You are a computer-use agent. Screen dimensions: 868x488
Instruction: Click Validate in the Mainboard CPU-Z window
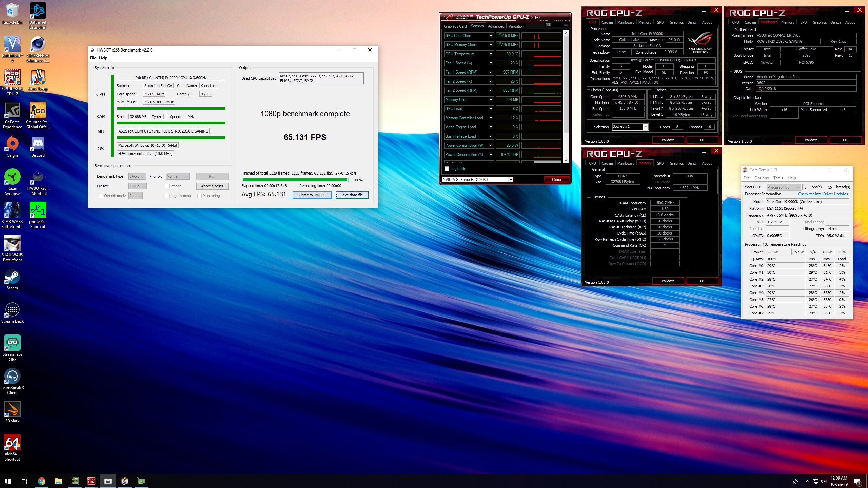coord(811,140)
